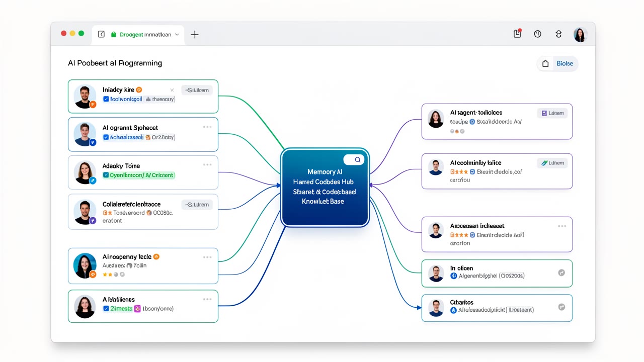Click the clock history icon in toolbar

(537, 34)
